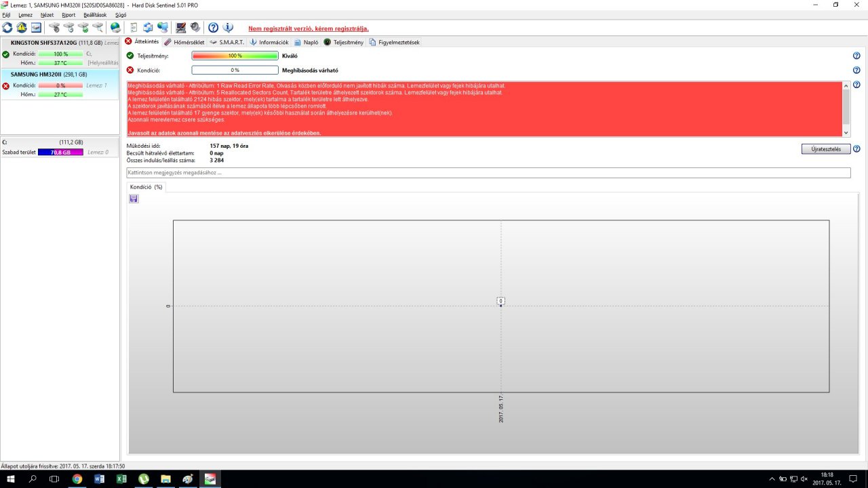The image size is (868, 488).
Task: Click the Teljesítmény 100% progress bar
Action: click(235, 56)
